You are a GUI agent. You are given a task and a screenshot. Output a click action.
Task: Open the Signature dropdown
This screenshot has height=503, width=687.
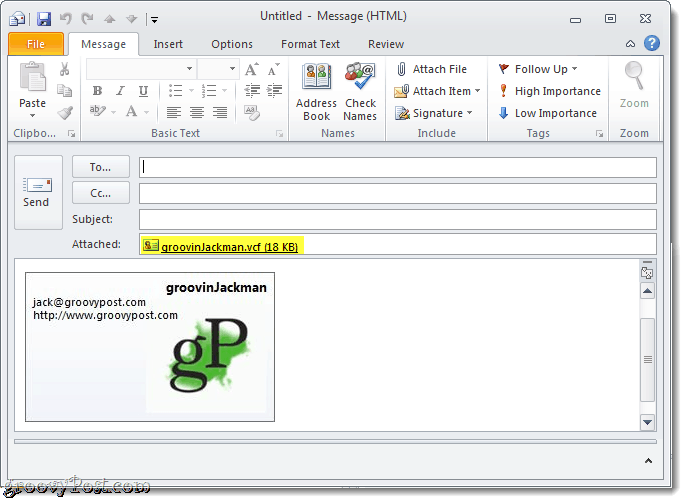(x=434, y=113)
